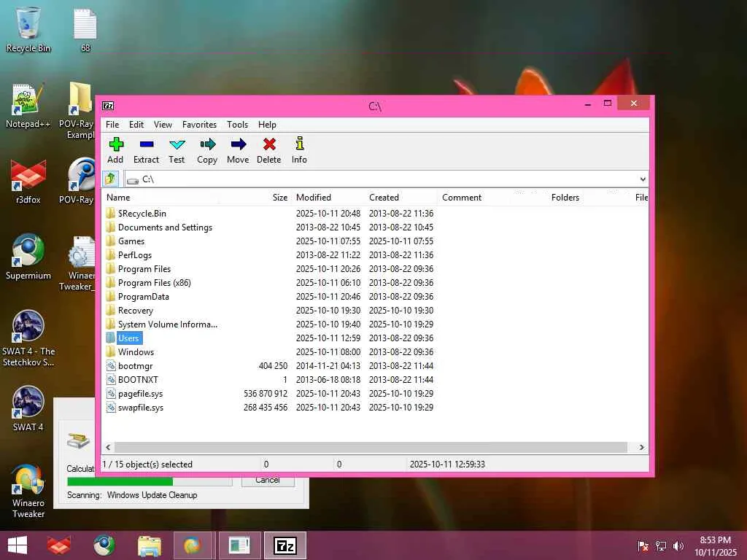Open the r3dfox desktop shortcut

tap(28, 182)
